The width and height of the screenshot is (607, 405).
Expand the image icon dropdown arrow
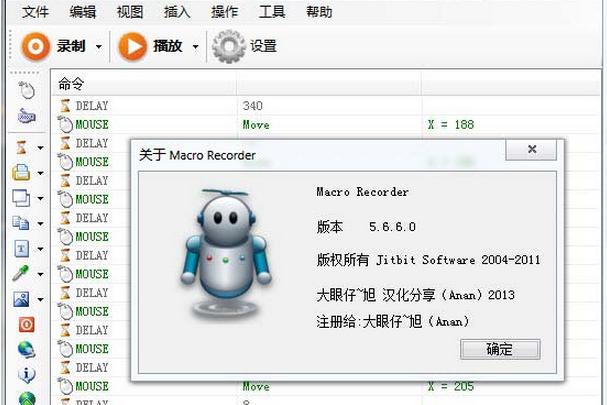coord(40,300)
